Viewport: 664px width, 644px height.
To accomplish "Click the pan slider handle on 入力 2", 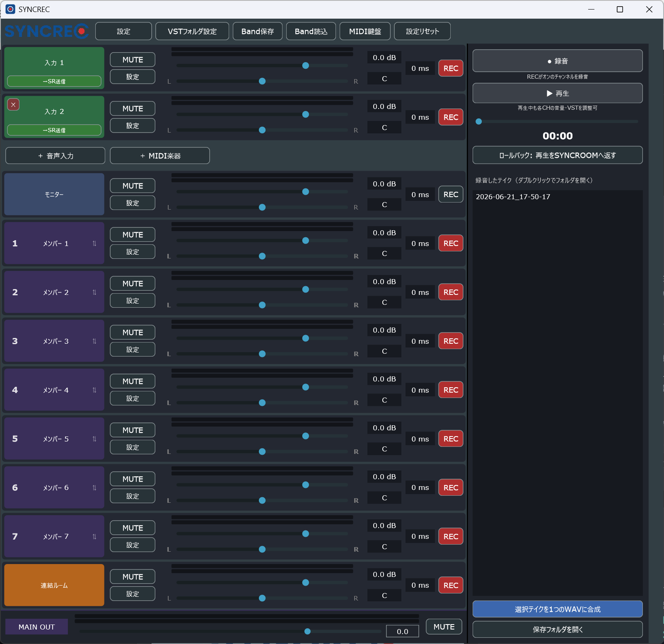I will (x=262, y=130).
